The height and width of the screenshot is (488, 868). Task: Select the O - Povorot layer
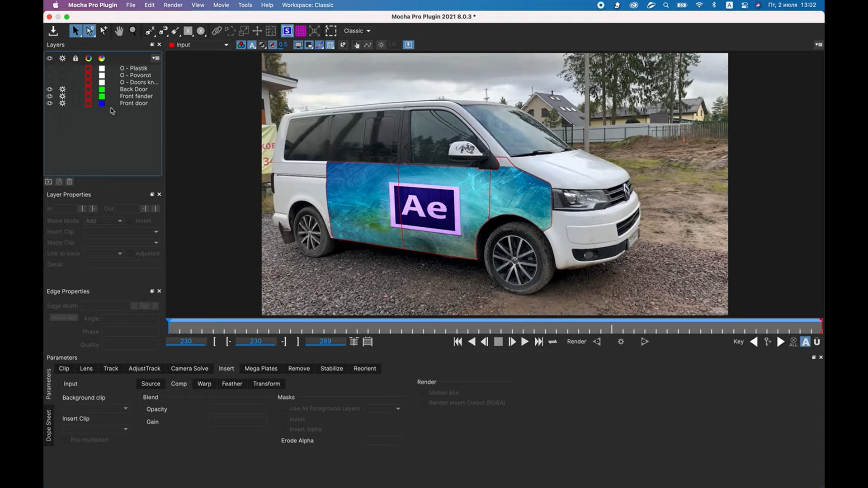136,75
